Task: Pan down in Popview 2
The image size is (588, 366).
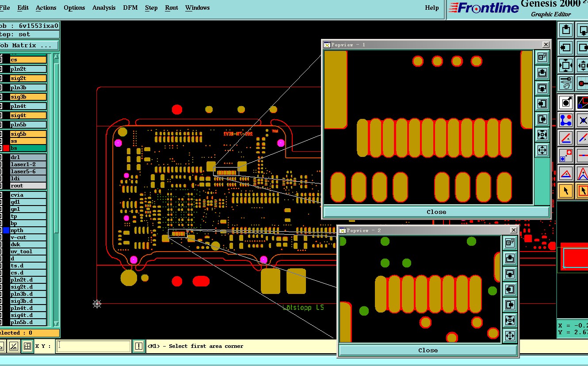Action: [x=510, y=274]
